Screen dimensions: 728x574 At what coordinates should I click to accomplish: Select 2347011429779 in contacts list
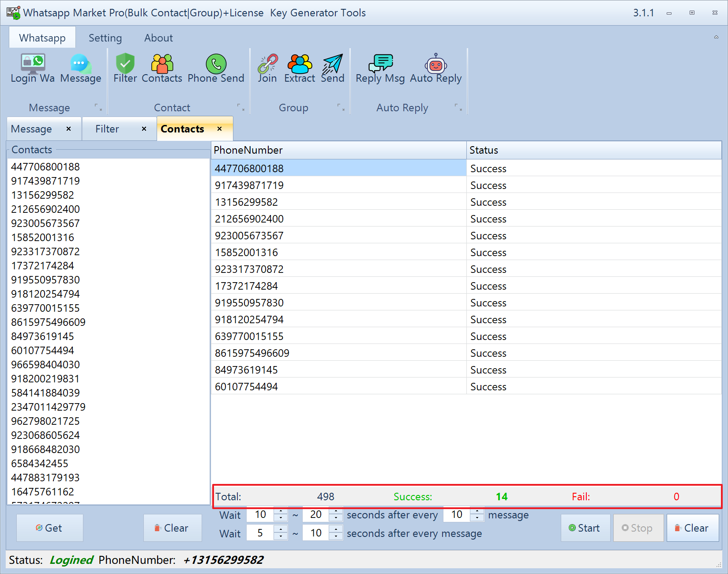pyautogui.click(x=49, y=407)
